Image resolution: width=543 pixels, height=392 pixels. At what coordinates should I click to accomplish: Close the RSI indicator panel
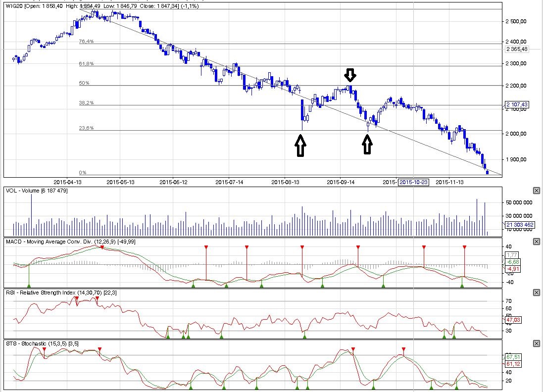point(537,293)
